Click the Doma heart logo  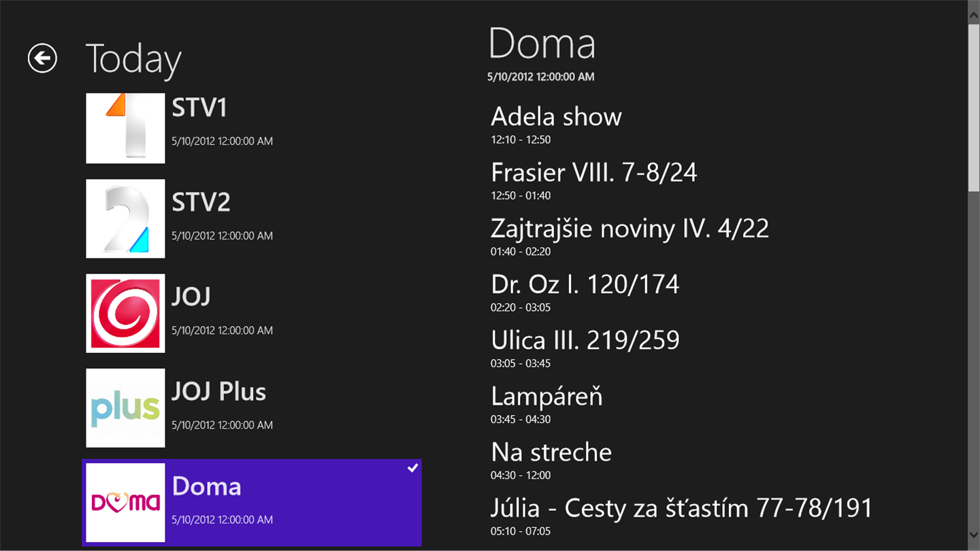coord(125,502)
